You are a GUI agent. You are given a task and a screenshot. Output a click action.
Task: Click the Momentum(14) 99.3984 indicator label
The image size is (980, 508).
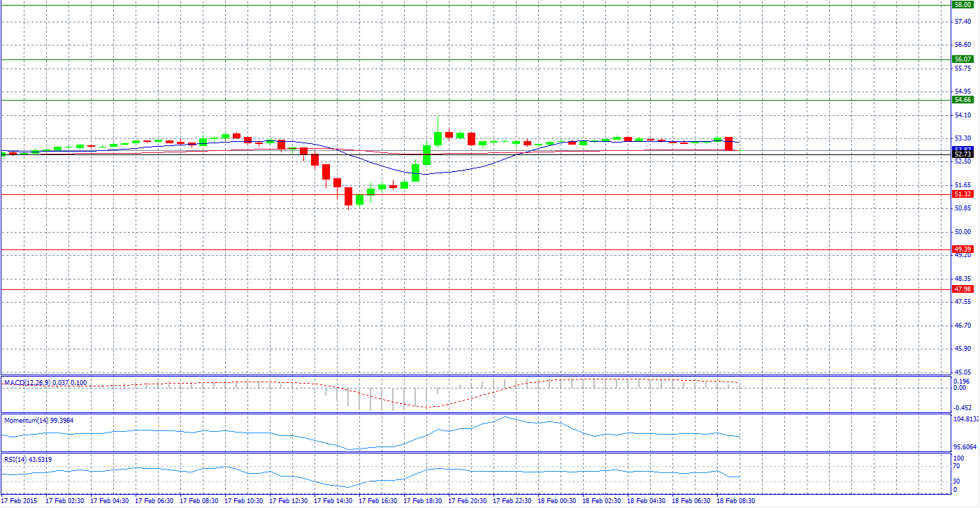pyautogui.click(x=38, y=420)
